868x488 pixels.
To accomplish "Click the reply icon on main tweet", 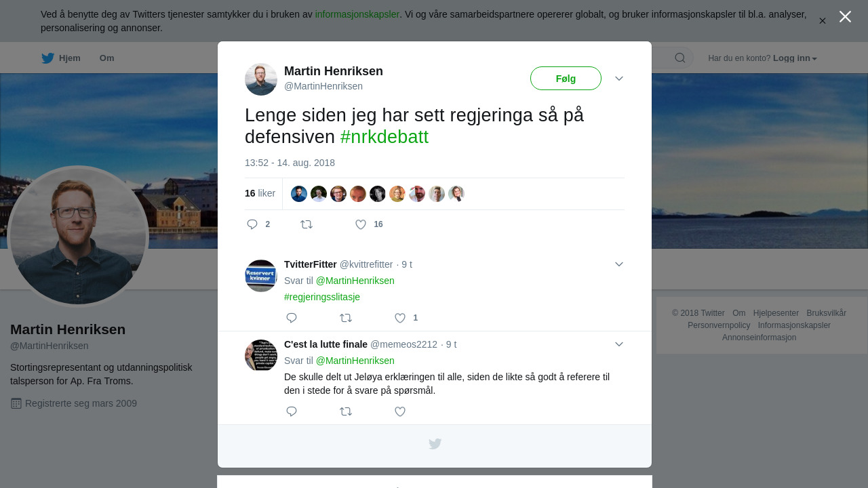I will pos(252,224).
